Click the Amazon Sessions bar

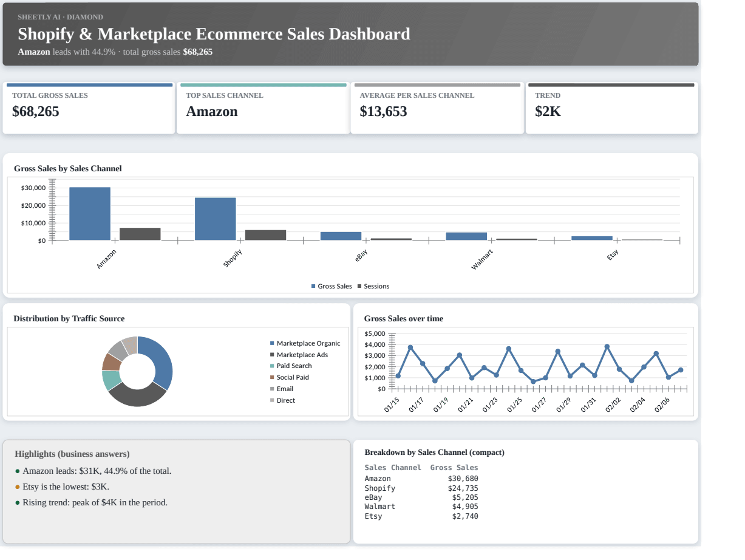(x=140, y=234)
